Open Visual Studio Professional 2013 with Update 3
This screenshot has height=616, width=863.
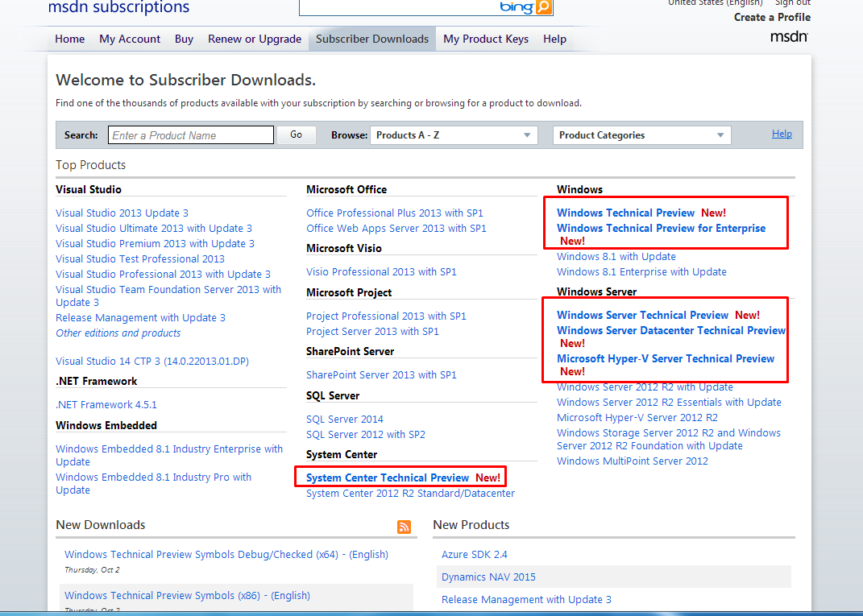(164, 275)
